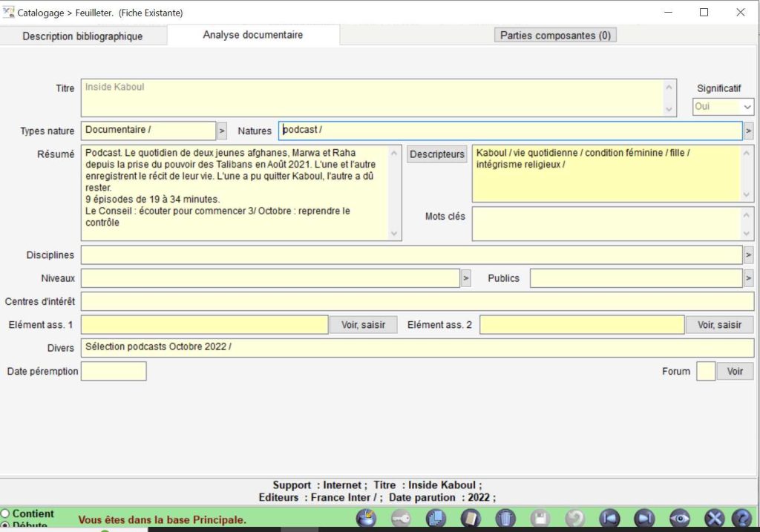Open Parties composantes (0) tab
The height and width of the screenshot is (532, 760).
(555, 36)
